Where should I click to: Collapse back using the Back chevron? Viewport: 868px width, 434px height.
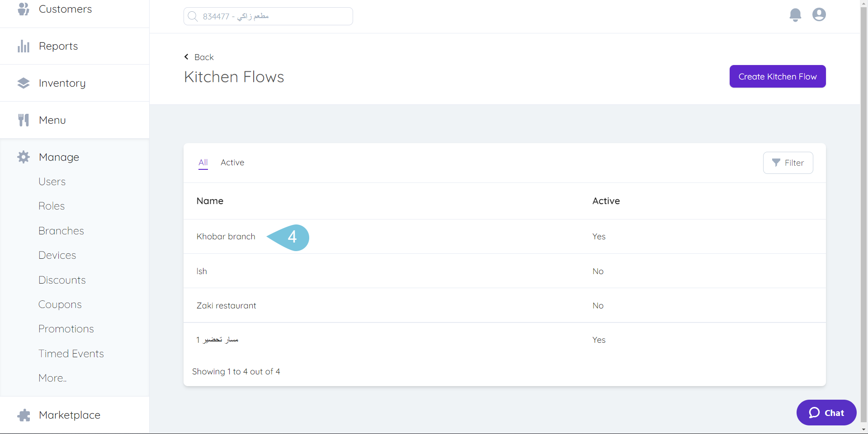click(186, 56)
